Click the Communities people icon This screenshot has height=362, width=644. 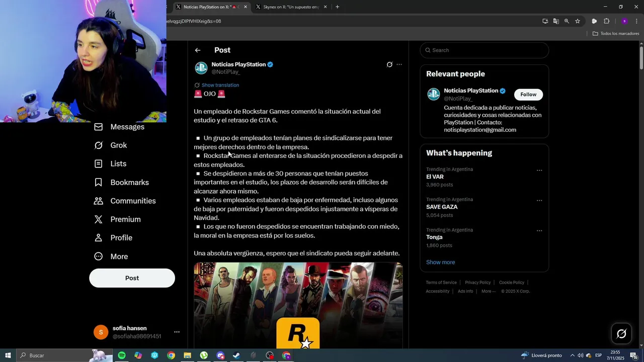tap(99, 201)
